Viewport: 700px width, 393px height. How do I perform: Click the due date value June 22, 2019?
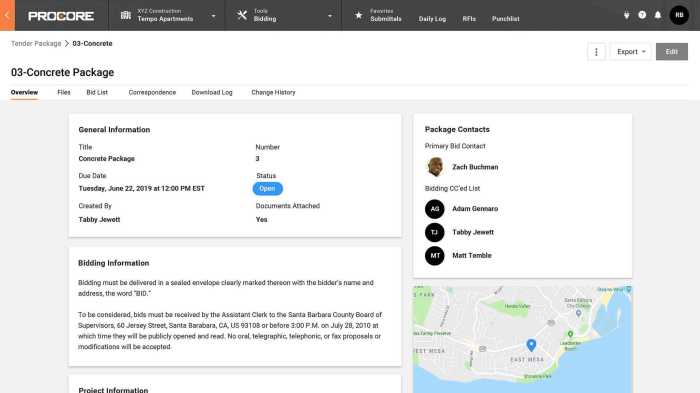(x=142, y=188)
